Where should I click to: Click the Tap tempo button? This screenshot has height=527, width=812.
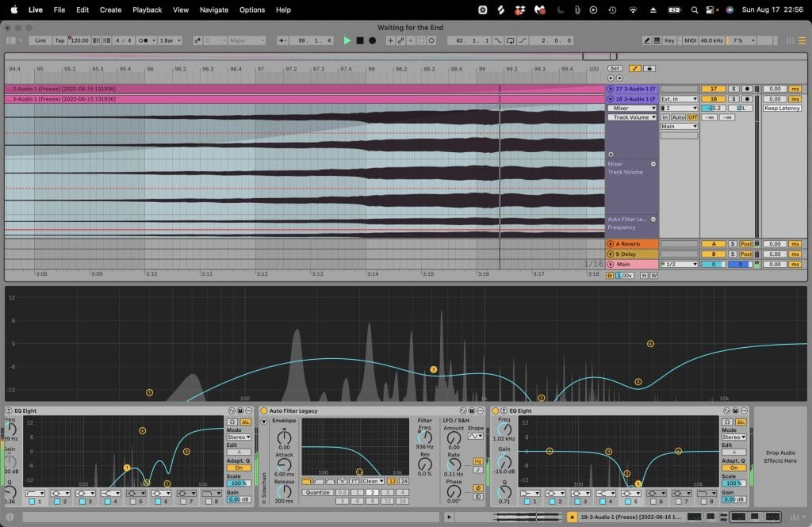click(x=60, y=40)
